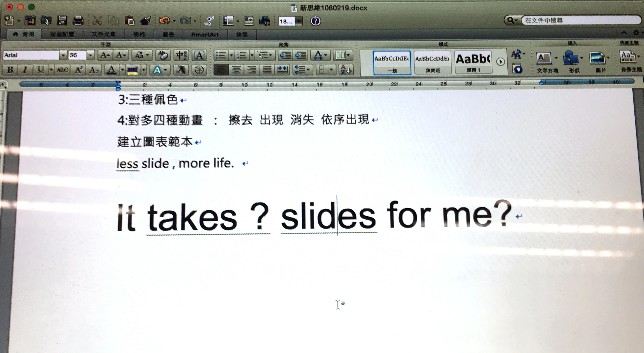Click the Increase Indent icon
This screenshot has height=353, width=644.
tap(300, 55)
